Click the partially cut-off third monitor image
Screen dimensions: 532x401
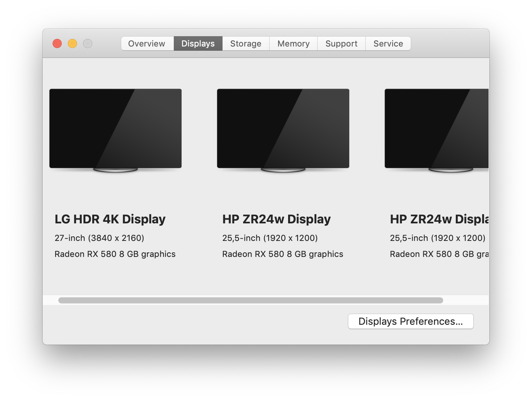437,130
